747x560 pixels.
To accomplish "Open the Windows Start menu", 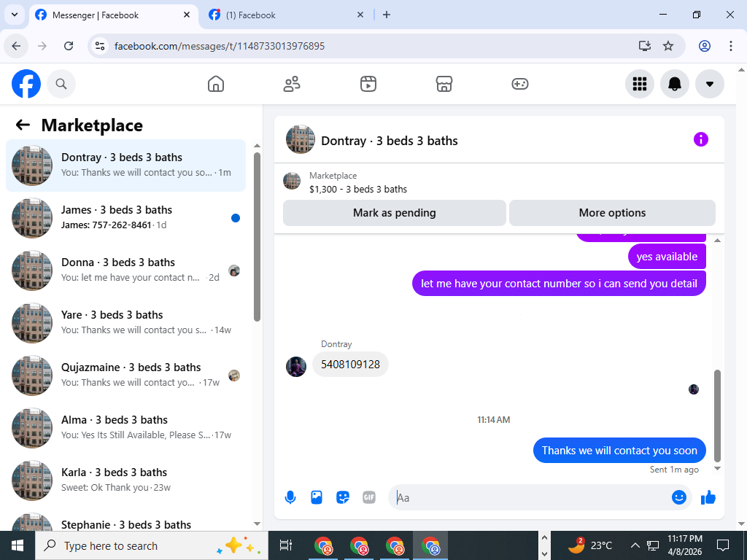I will point(18,545).
